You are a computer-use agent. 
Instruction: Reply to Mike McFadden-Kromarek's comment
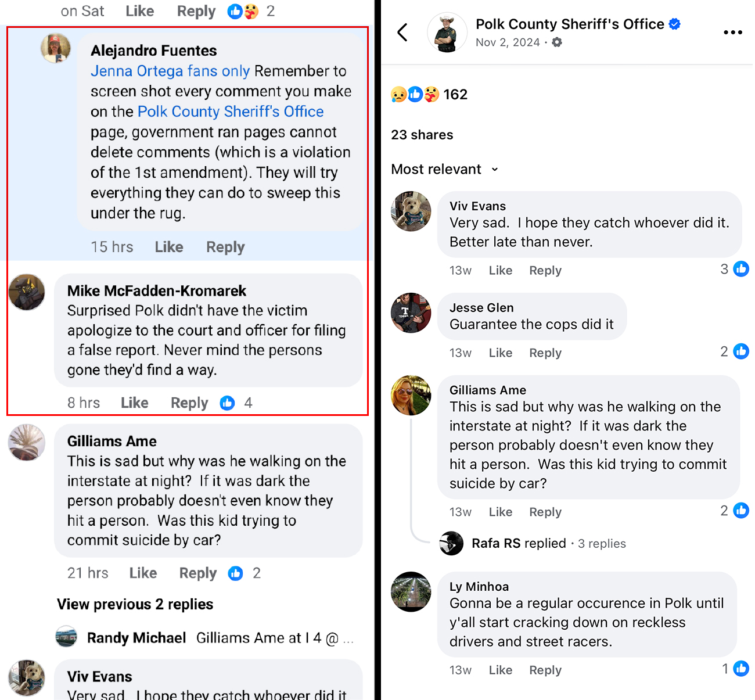coord(189,403)
